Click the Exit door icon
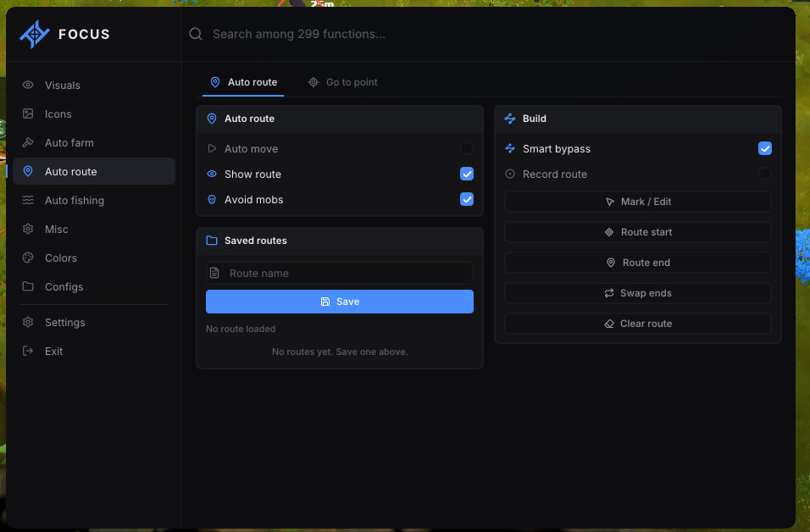The image size is (810, 532). [x=28, y=351]
